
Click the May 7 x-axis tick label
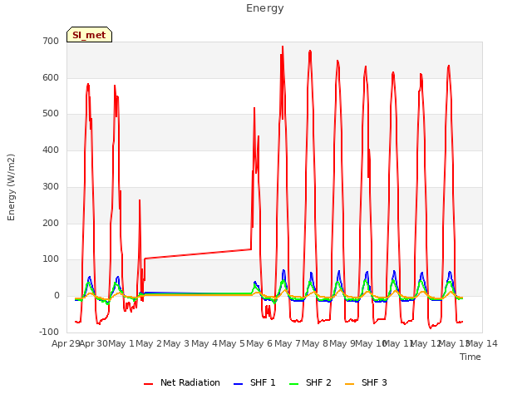point(288,343)
